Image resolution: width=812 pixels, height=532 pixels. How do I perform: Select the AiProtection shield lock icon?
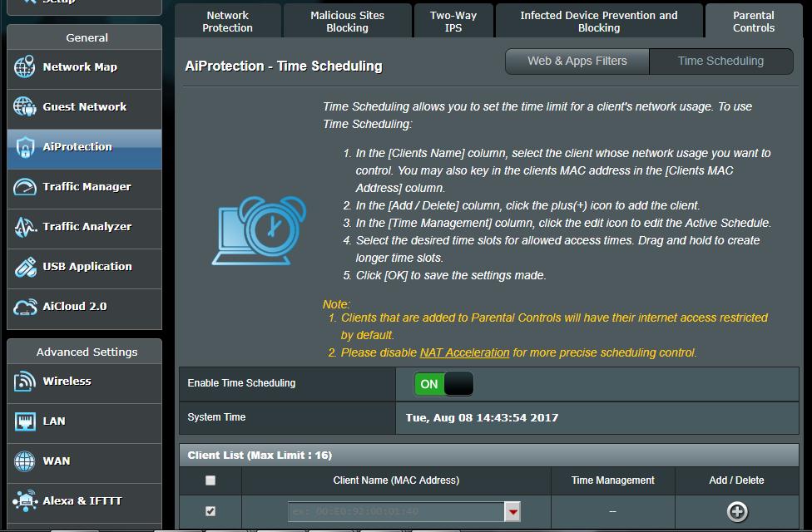tap(24, 147)
